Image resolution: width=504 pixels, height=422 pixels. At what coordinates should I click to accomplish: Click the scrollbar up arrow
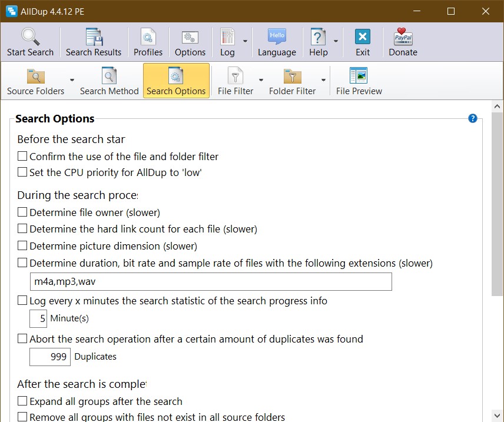point(498,107)
